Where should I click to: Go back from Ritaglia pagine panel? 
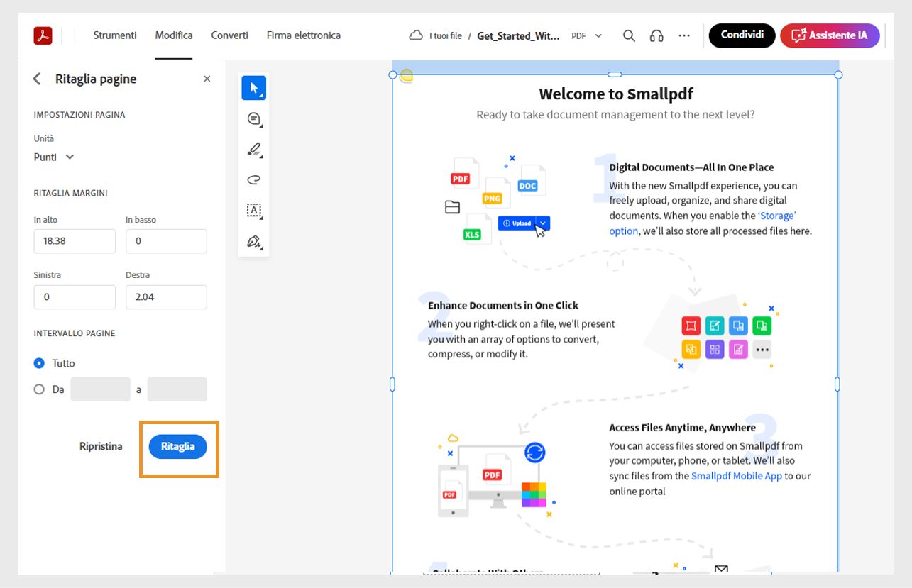[38, 79]
